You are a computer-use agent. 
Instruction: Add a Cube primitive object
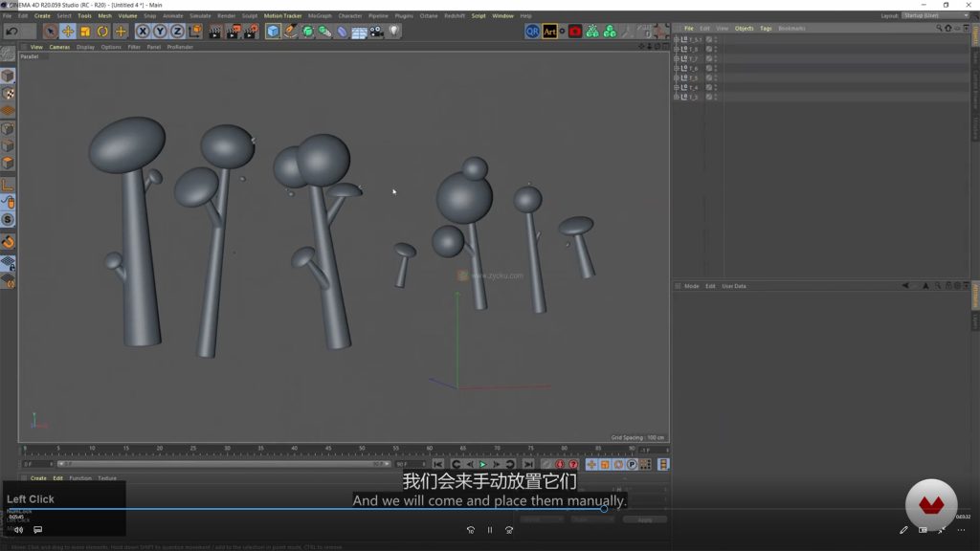tap(274, 32)
